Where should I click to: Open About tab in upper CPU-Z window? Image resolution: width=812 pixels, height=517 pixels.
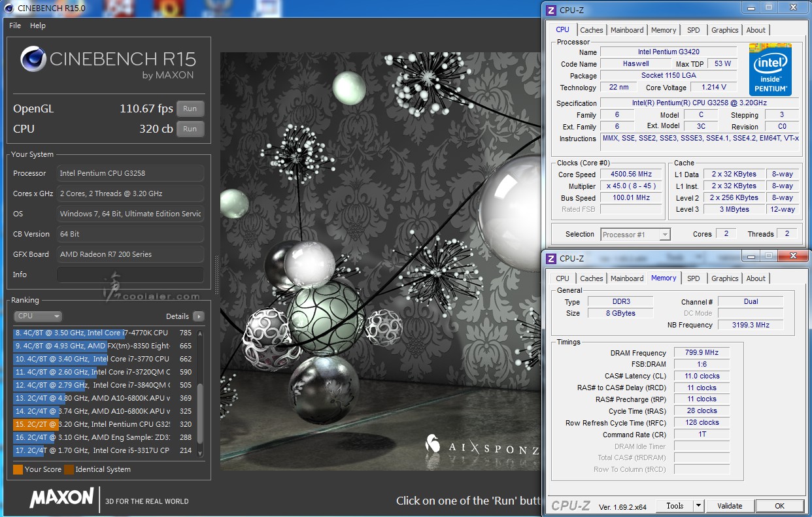click(756, 30)
